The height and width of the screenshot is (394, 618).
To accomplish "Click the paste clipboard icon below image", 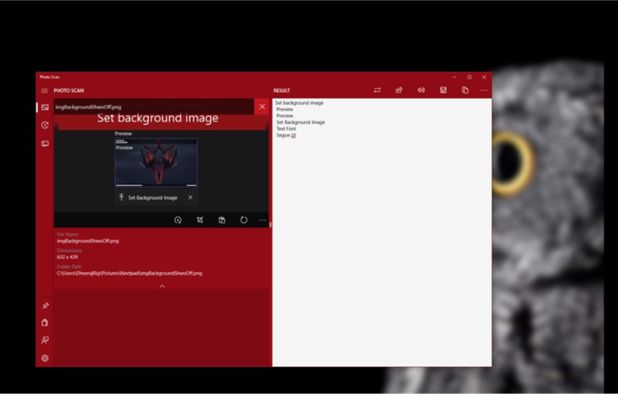I will (x=222, y=220).
